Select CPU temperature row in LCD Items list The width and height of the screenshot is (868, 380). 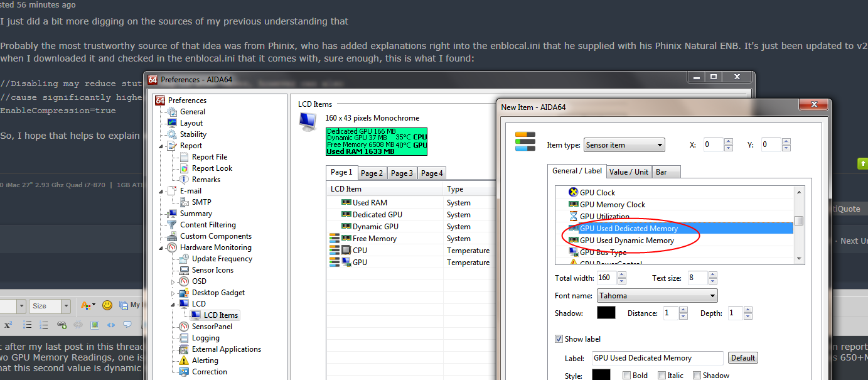point(411,251)
